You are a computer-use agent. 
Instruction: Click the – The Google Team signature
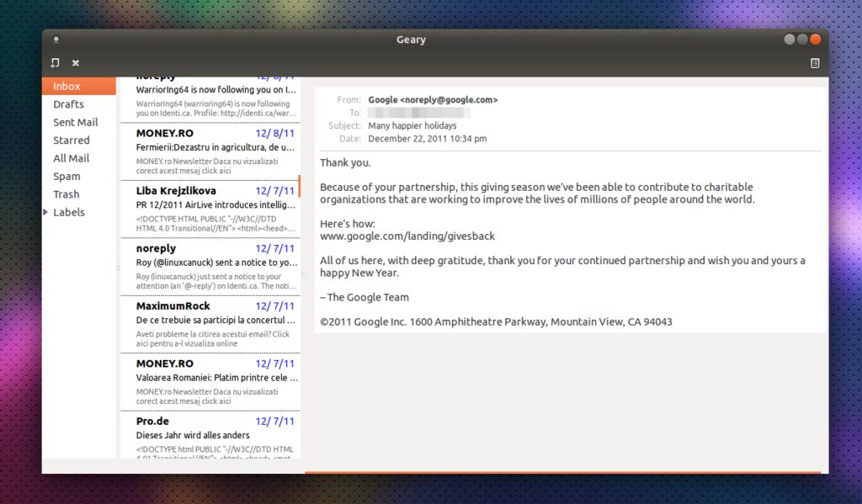(364, 297)
